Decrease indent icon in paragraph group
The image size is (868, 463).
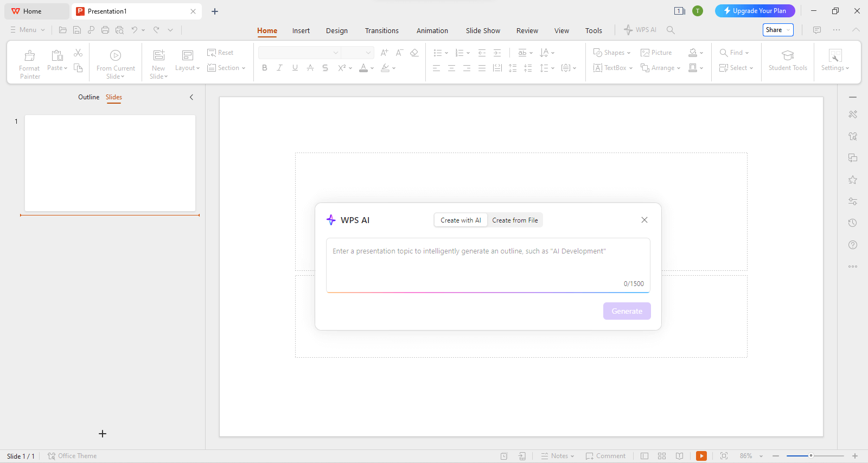pyautogui.click(x=482, y=53)
